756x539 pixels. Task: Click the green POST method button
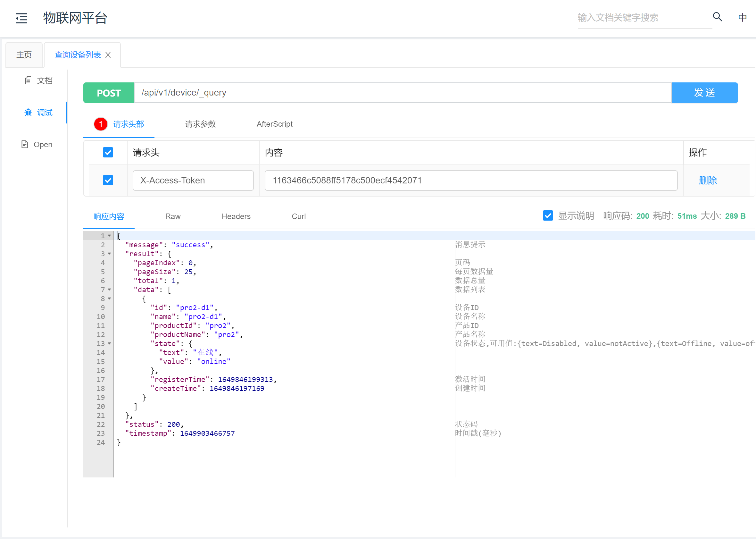109,93
